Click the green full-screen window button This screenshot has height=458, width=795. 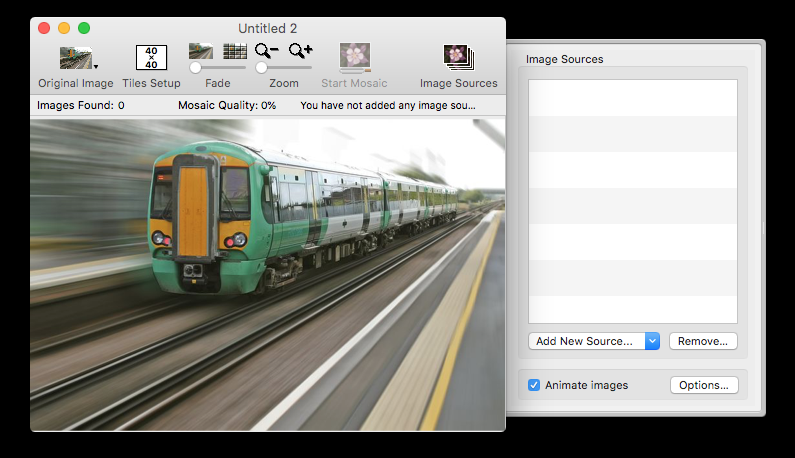pos(84,28)
